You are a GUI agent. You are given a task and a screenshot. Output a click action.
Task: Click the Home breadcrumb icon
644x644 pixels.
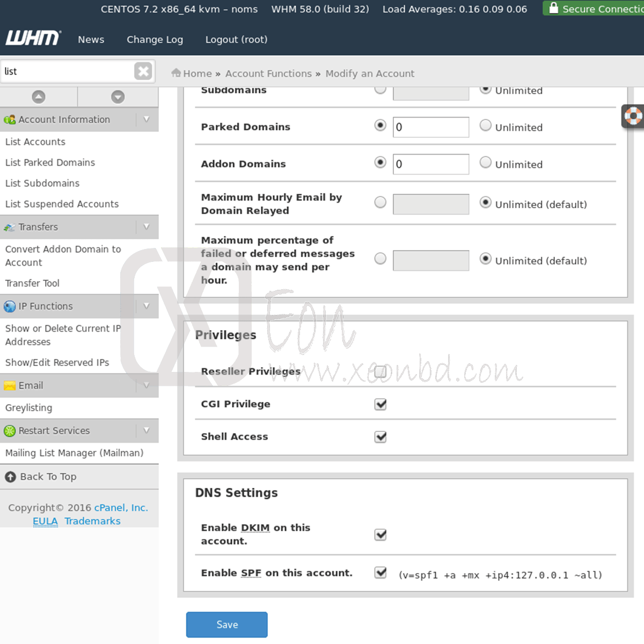[x=176, y=73]
